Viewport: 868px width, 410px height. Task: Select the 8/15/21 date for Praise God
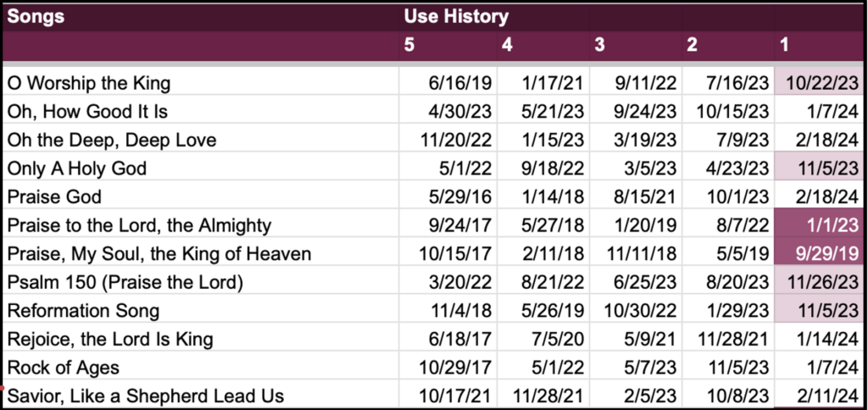pos(646,197)
